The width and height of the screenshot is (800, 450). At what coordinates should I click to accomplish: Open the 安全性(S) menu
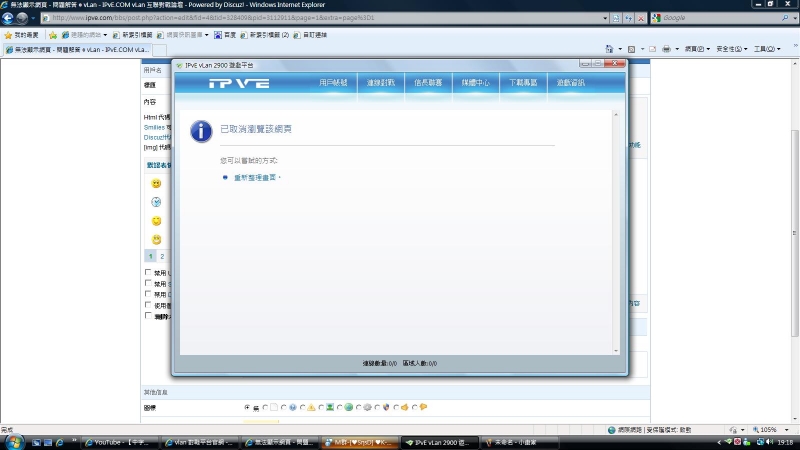pyautogui.click(x=732, y=49)
